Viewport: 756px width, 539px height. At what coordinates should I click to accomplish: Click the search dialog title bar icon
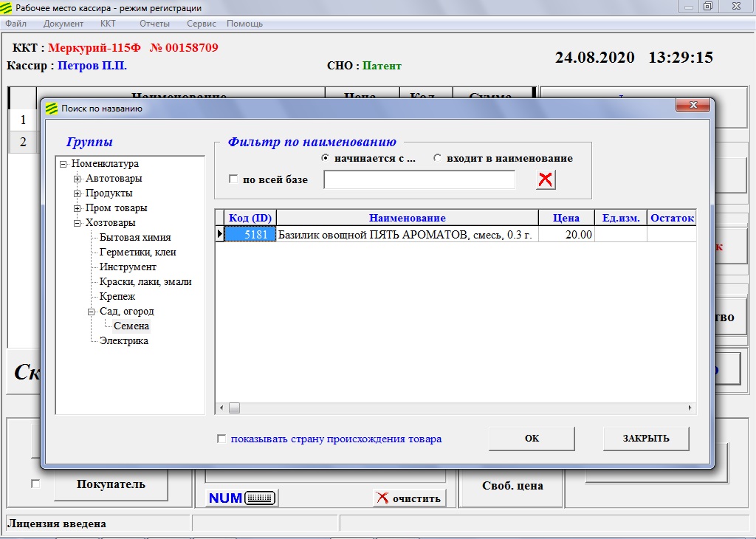tap(51, 109)
